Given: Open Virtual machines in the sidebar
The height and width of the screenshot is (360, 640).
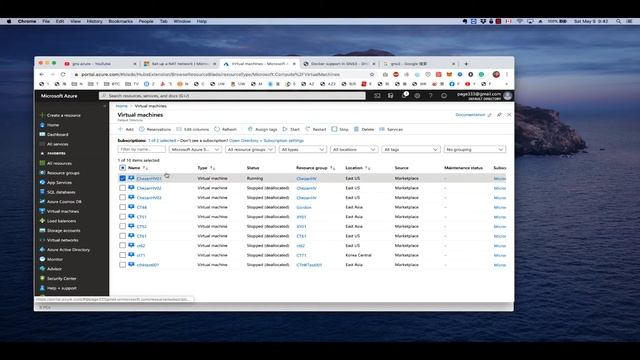Looking at the screenshot, I should [63, 211].
